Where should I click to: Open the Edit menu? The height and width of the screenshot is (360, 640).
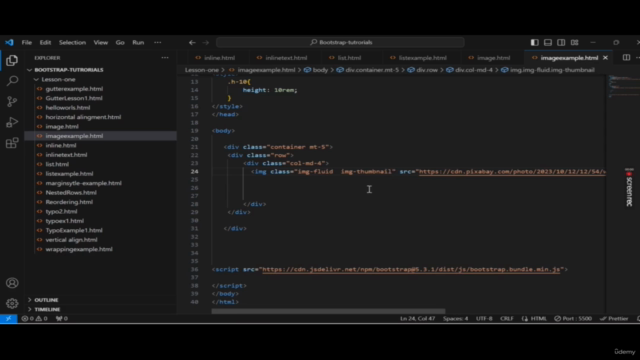(x=45, y=42)
